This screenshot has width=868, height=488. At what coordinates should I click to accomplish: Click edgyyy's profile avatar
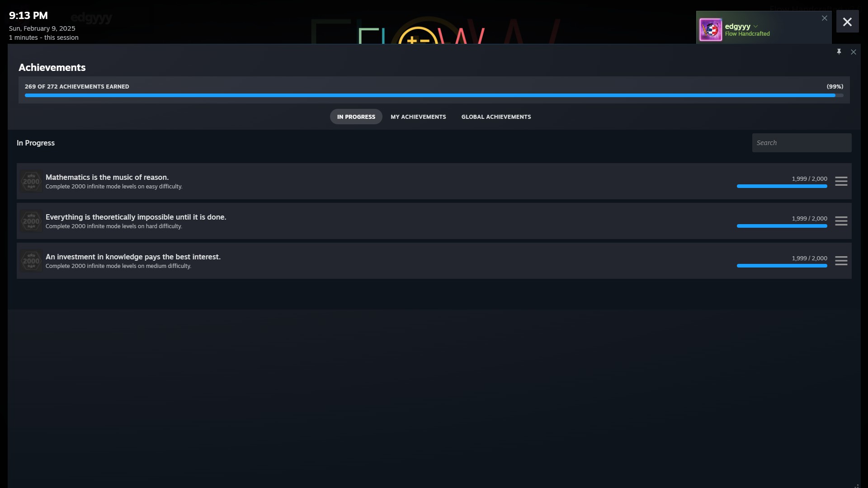[710, 30]
